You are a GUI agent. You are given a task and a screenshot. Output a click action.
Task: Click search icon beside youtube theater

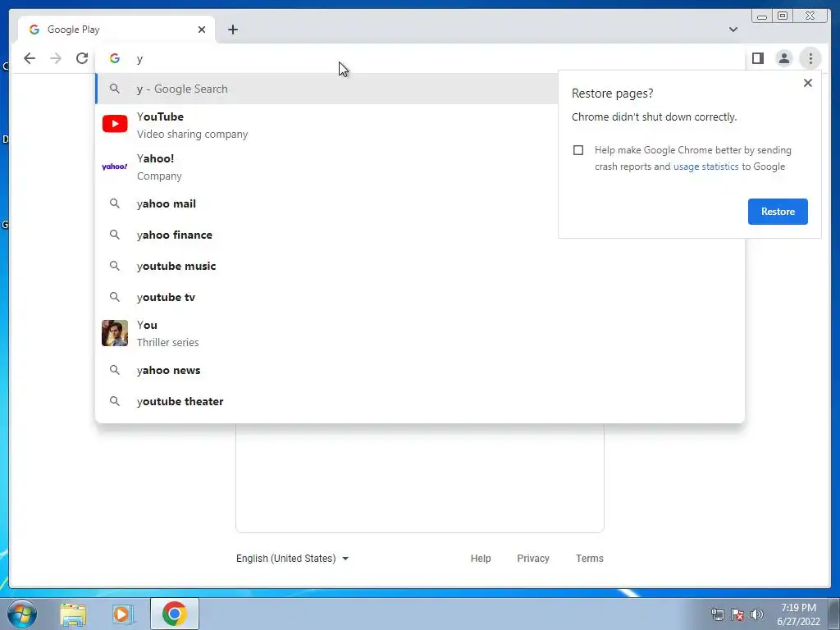tap(115, 401)
